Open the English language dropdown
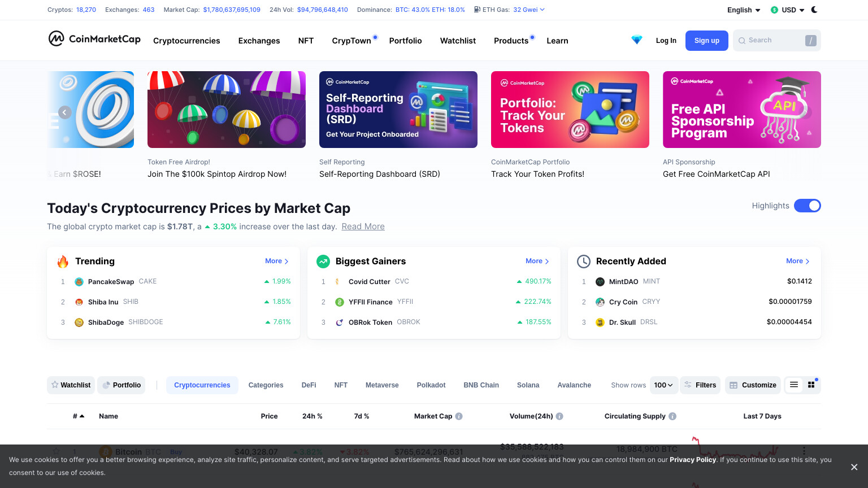Image resolution: width=868 pixels, height=488 pixels. [744, 10]
